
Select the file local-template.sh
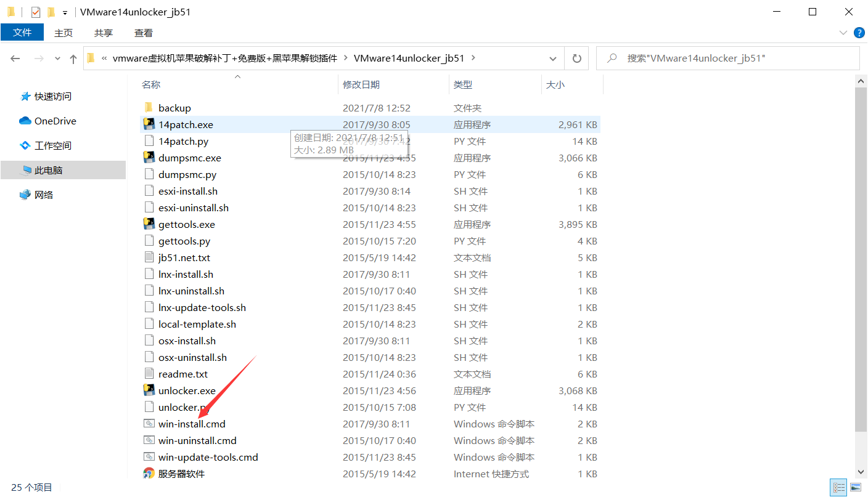[x=197, y=324]
